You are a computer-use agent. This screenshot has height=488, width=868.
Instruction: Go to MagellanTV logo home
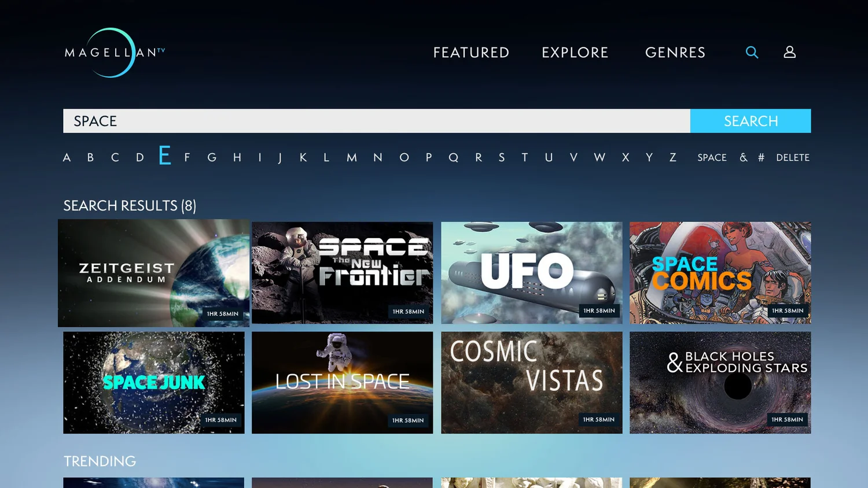115,53
